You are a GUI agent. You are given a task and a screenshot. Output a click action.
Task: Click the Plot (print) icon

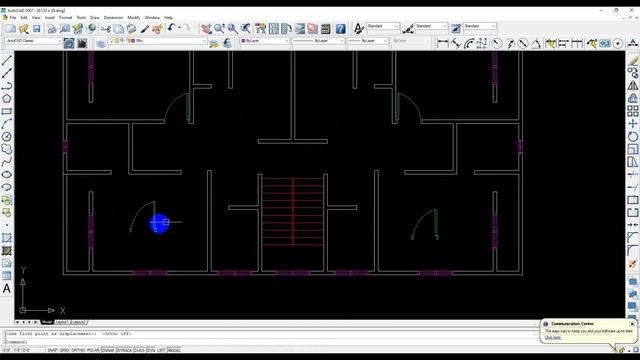point(52,29)
